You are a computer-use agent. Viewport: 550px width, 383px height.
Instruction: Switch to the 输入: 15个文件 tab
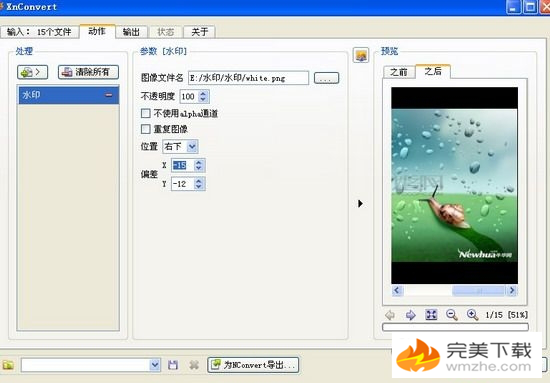(39, 32)
